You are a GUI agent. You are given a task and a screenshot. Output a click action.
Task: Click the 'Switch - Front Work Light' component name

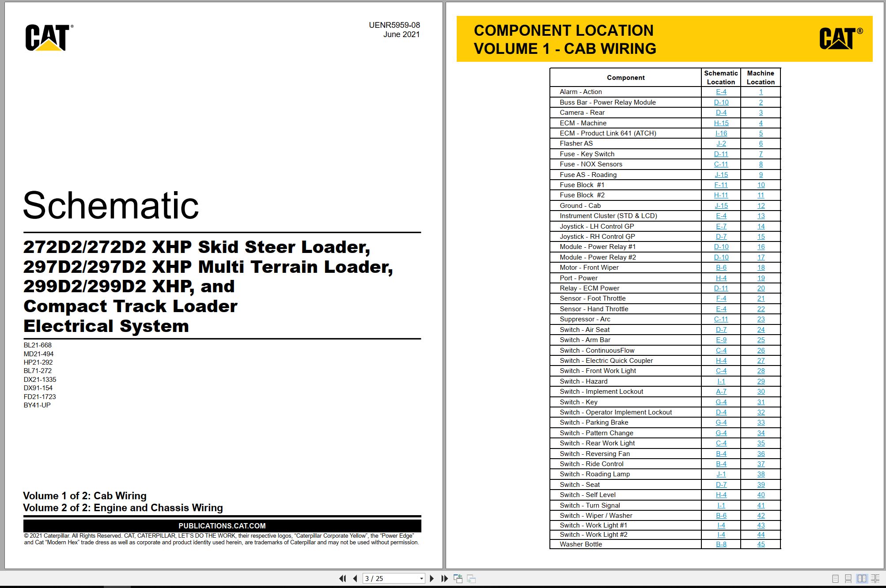(598, 371)
